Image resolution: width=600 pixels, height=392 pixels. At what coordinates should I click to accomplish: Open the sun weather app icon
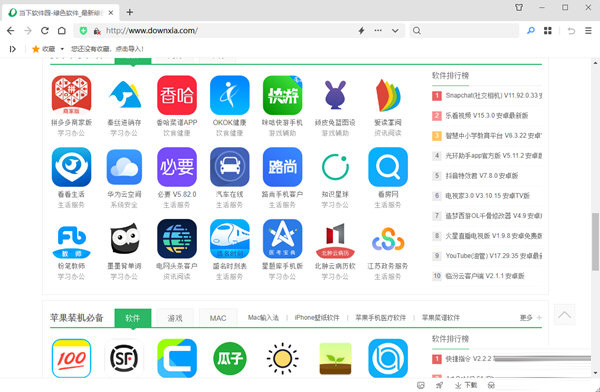282,358
